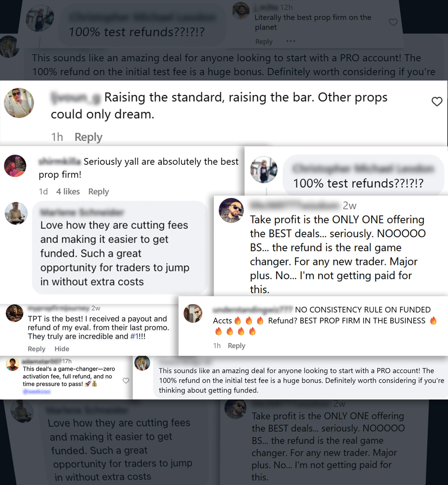Reply to "Raising the standard" comment
This screenshot has height=485, width=448.
[88, 137]
